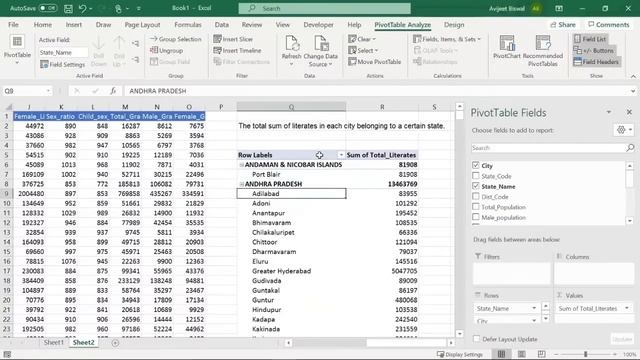Switch to Page Layout view in status bar
The width and height of the screenshot is (640, 360).
tap(522, 354)
